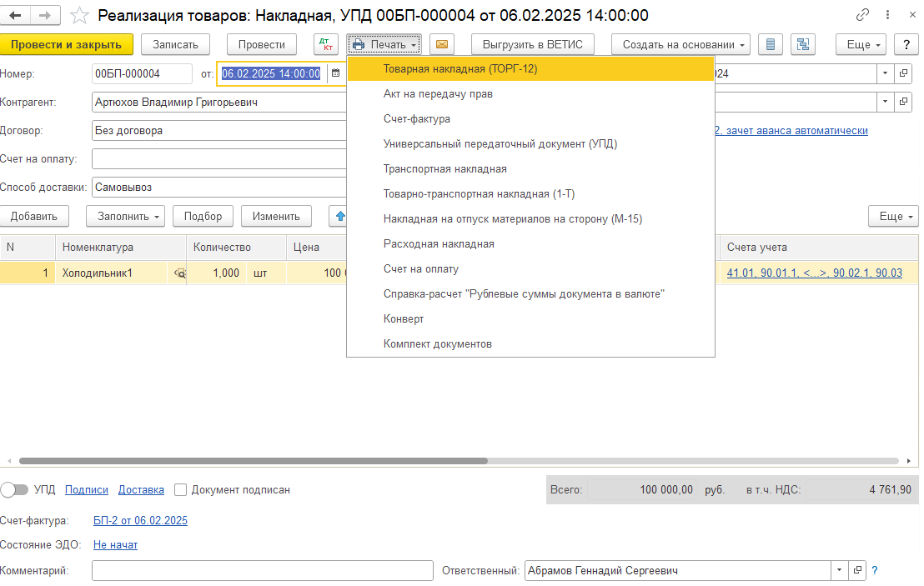Open help via the question mark icon
Image resolution: width=924 pixels, height=586 pixels.
[x=906, y=44]
